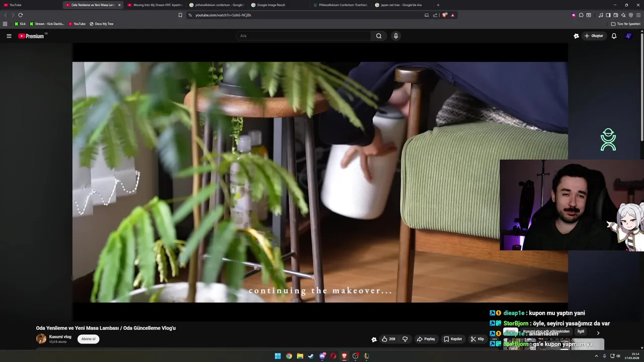This screenshot has height=362, width=644.
Task: Bookmark this page icon
Action: coord(180,15)
